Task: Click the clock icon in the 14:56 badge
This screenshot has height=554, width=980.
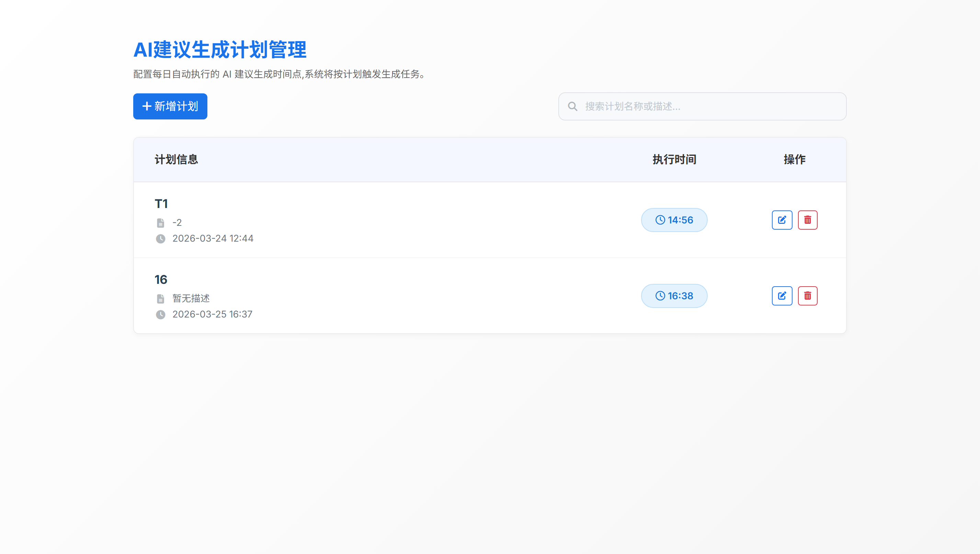Action: [660, 220]
